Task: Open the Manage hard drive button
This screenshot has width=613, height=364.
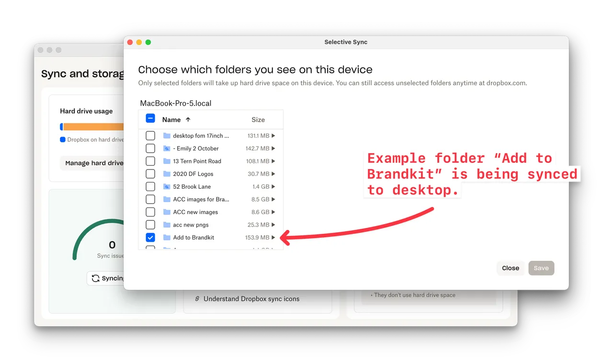Action: pyautogui.click(x=94, y=163)
